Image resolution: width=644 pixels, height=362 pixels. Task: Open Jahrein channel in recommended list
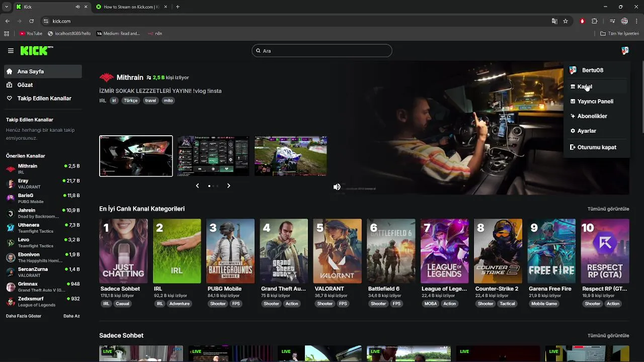tap(43, 213)
